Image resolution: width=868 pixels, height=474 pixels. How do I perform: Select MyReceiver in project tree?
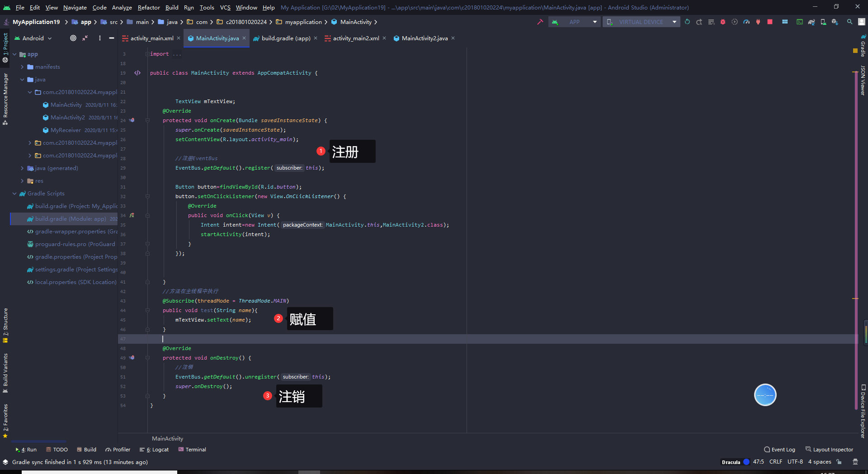tap(66, 130)
